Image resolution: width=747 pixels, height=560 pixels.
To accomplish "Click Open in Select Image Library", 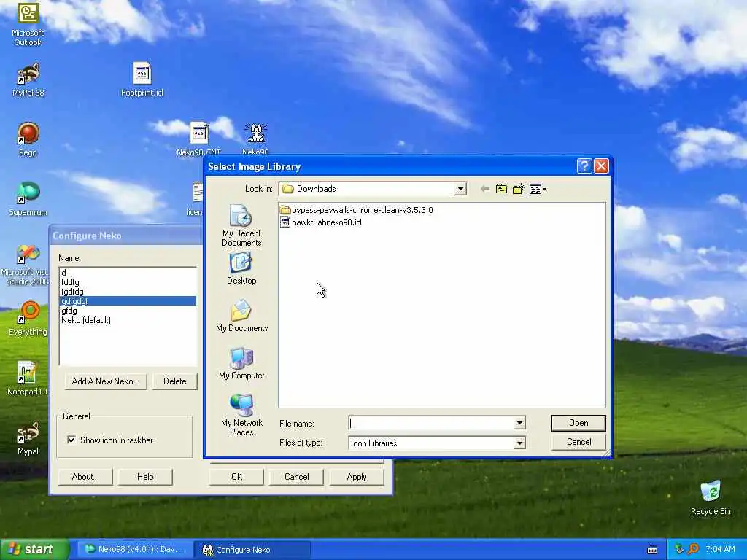I will click(x=578, y=423).
